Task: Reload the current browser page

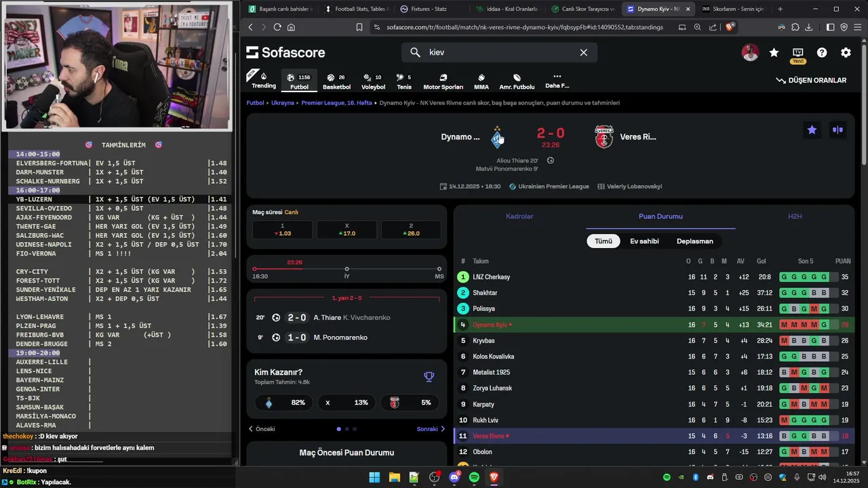Action: point(277,27)
